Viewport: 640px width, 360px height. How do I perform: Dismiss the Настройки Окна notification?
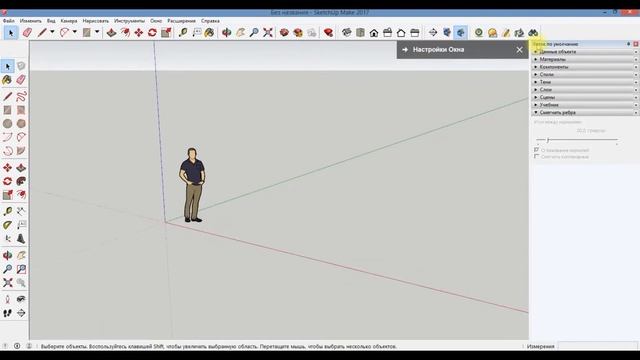pos(519,50)
